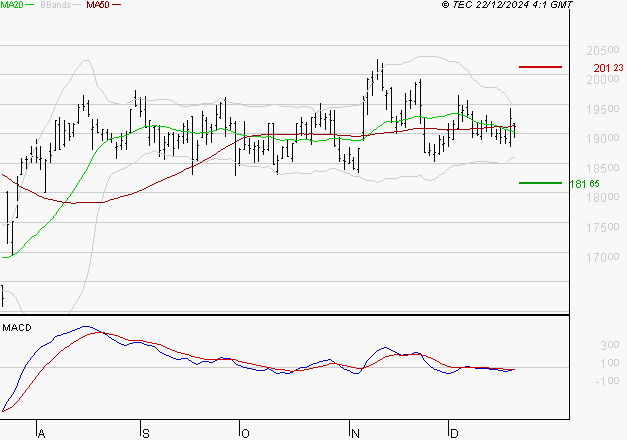Select the 201.23 resistance value label

tap(601, 68)
